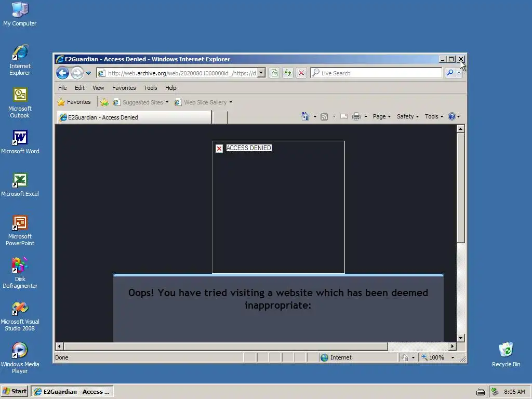This screenshot has width=532, height=399.
Task: Open the Safety command menu
Action: point(407,116)
